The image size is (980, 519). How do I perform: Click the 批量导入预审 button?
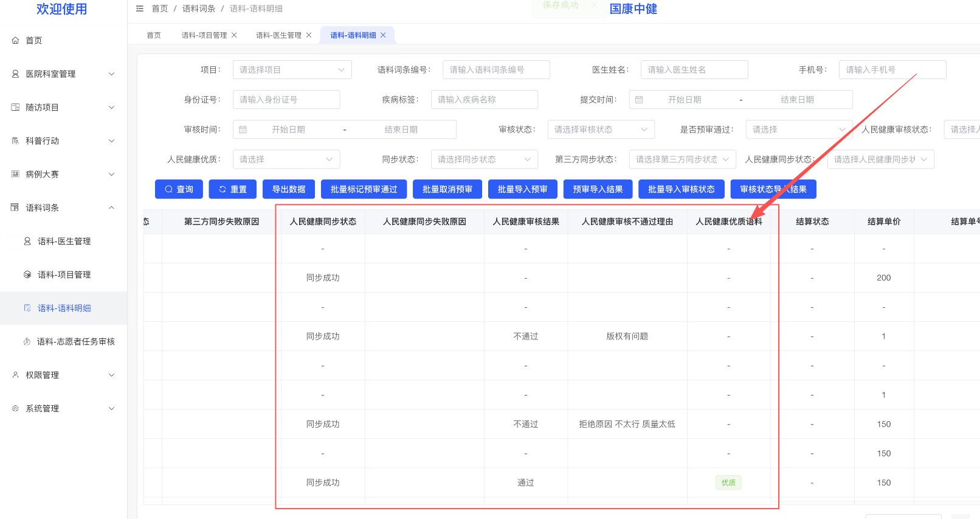[x=523, y=189]
